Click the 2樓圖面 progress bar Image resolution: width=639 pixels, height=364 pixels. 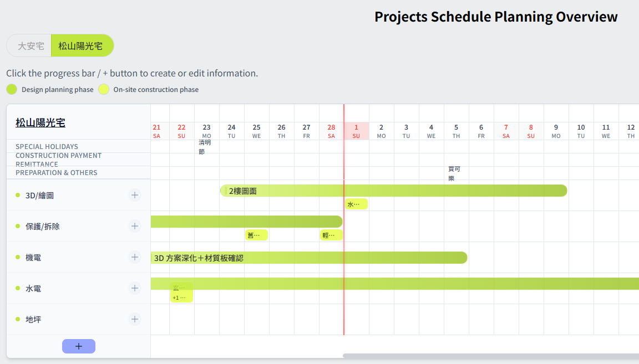(393, 191)
